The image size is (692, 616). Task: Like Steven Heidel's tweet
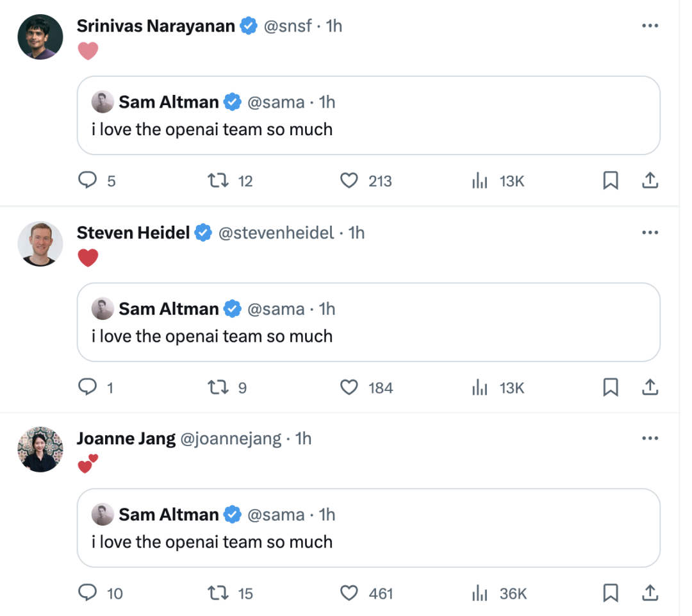click(349, 388)
